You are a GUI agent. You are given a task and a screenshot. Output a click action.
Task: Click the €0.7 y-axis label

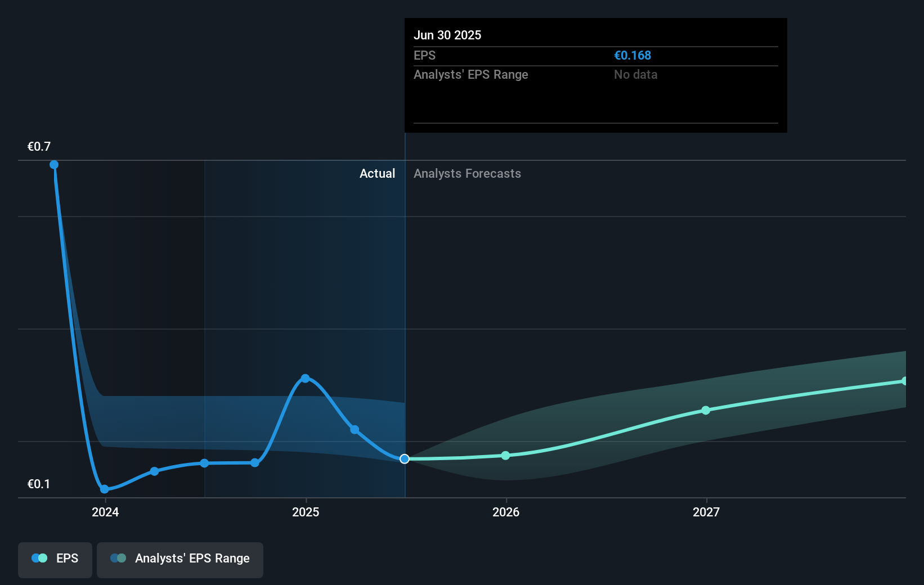click(x=39, y=147)
